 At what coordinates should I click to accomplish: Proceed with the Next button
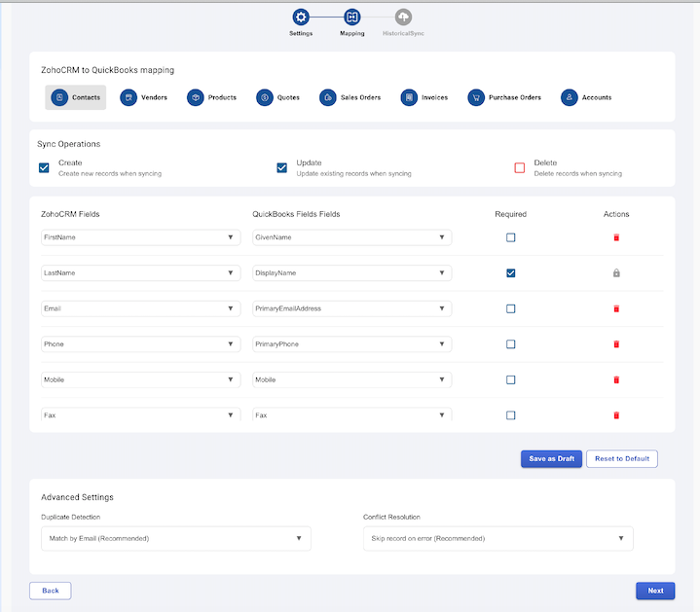[x=655, y=591]
